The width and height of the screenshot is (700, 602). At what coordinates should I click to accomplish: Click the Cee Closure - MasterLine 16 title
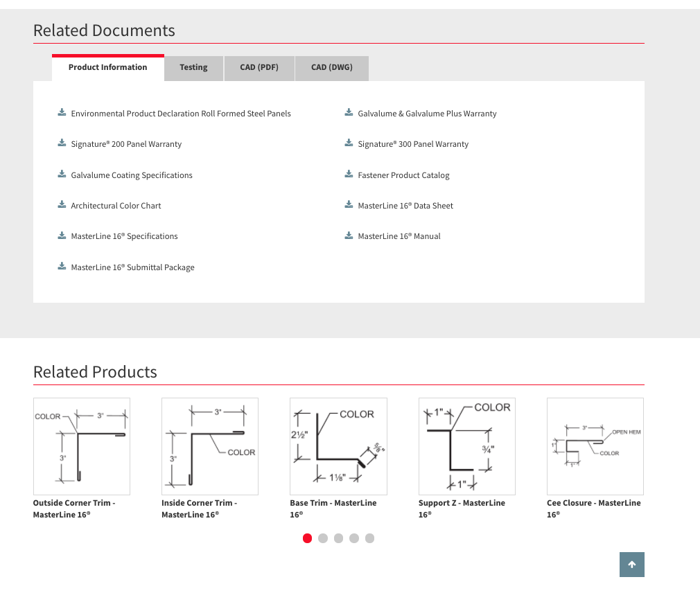tap(594, 508)
